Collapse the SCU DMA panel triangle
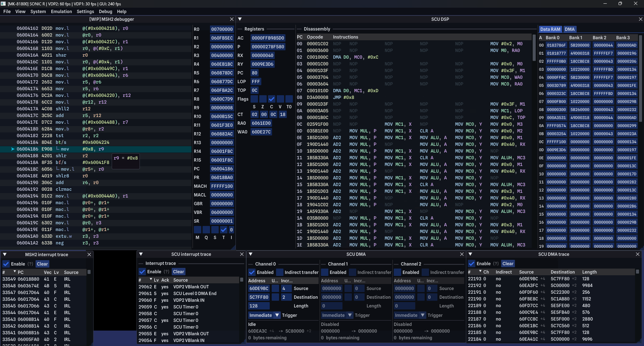 tap(251, 254)
